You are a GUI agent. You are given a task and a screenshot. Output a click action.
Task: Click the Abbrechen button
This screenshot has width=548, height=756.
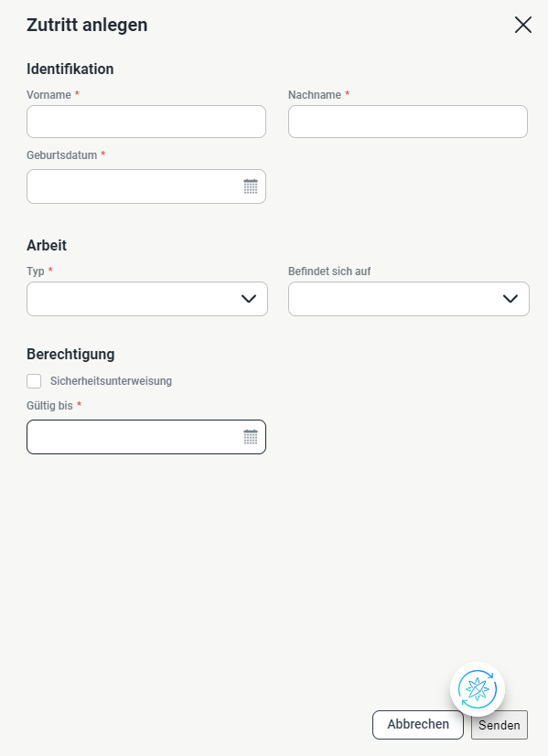(417, 724)
